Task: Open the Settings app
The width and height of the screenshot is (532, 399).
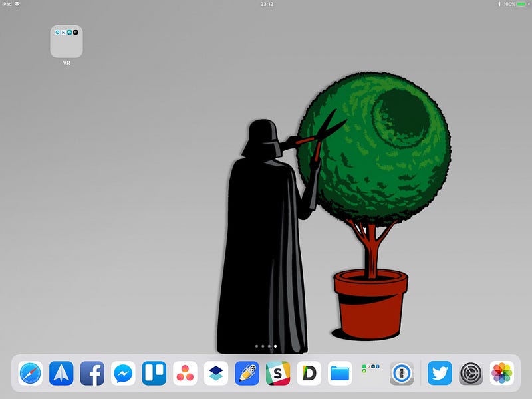Action: tap(471, 373)
